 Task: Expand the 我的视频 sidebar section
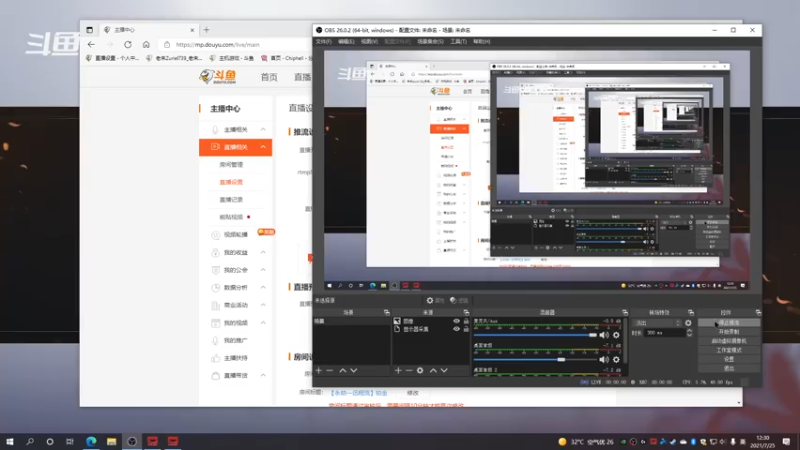(263, 322)
